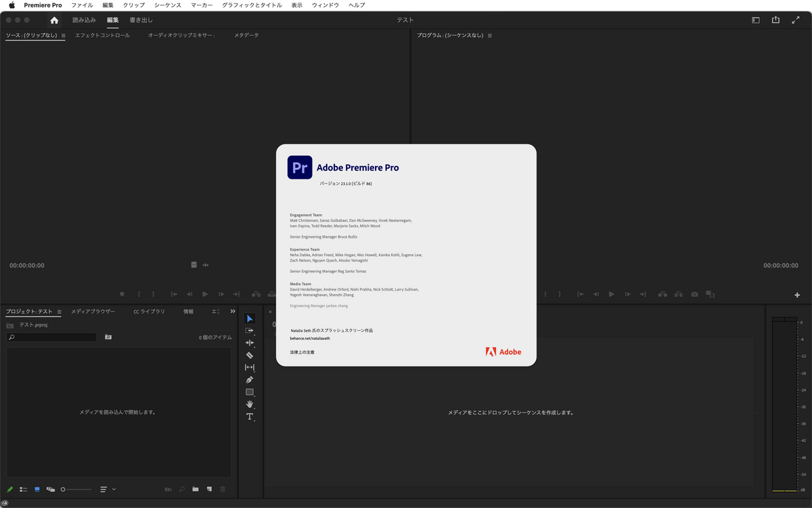Click the Lift button in Program monitor

[x=662, y=294]
